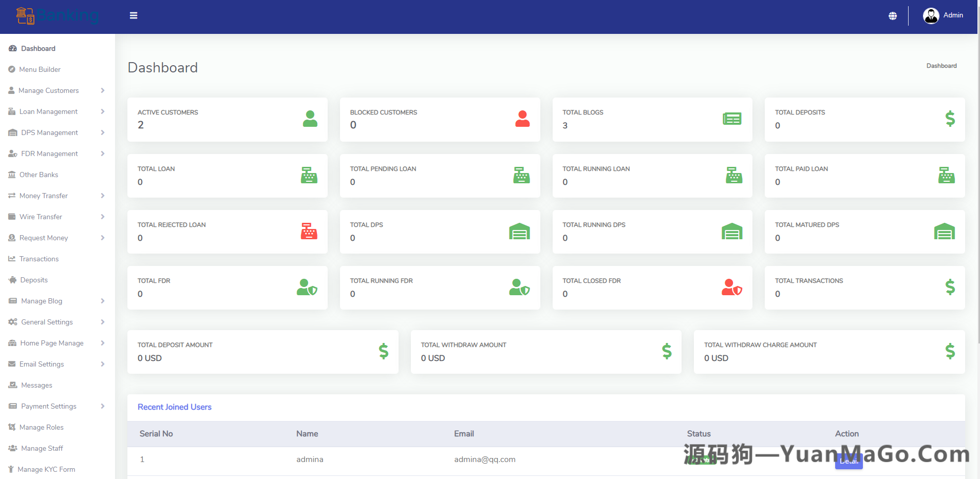Click the hamburger menu toggle icon

point(134,15)
